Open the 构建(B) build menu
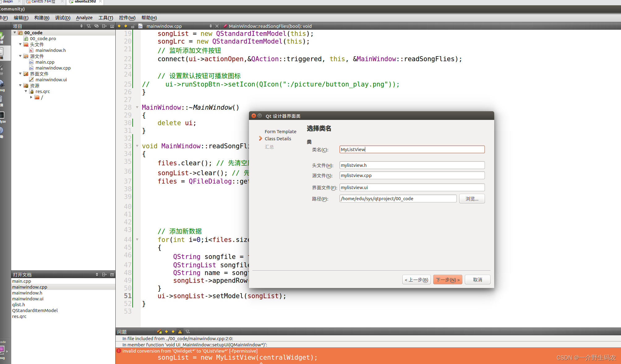Image resolution: width=621 pixels, height=364 pixels. pyautogui.click(x=42, y=18)
